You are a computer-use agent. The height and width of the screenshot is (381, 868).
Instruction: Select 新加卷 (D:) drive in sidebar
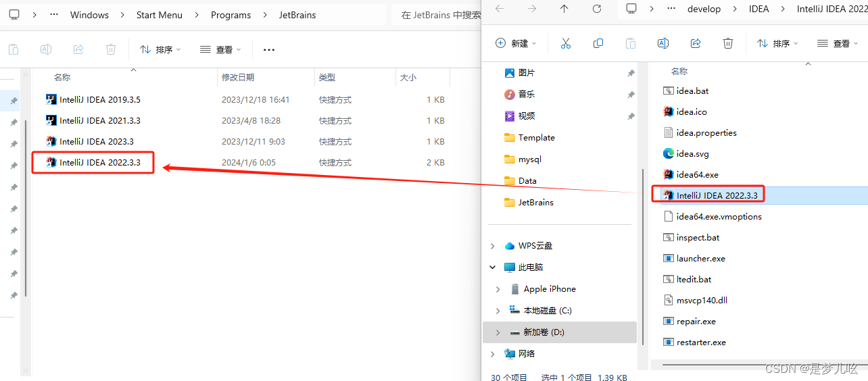pos(560,332)
